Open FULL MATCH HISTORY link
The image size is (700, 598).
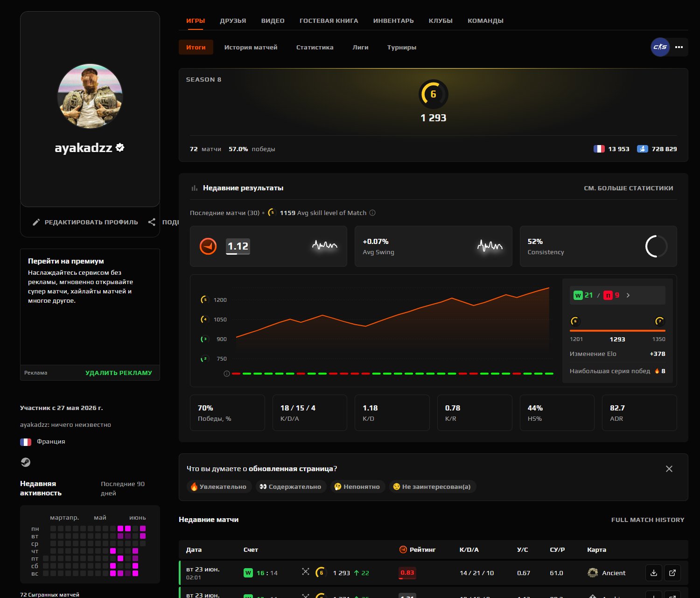coord(648,520)
